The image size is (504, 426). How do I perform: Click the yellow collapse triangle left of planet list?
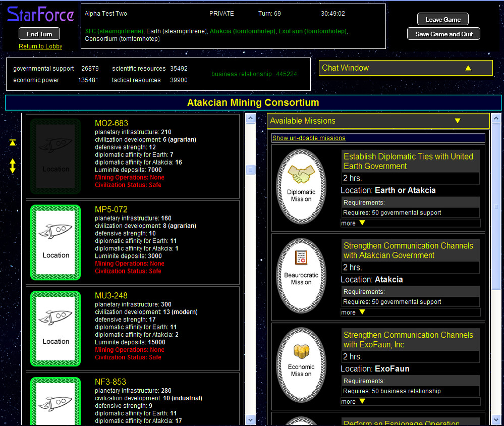[12, 142]
